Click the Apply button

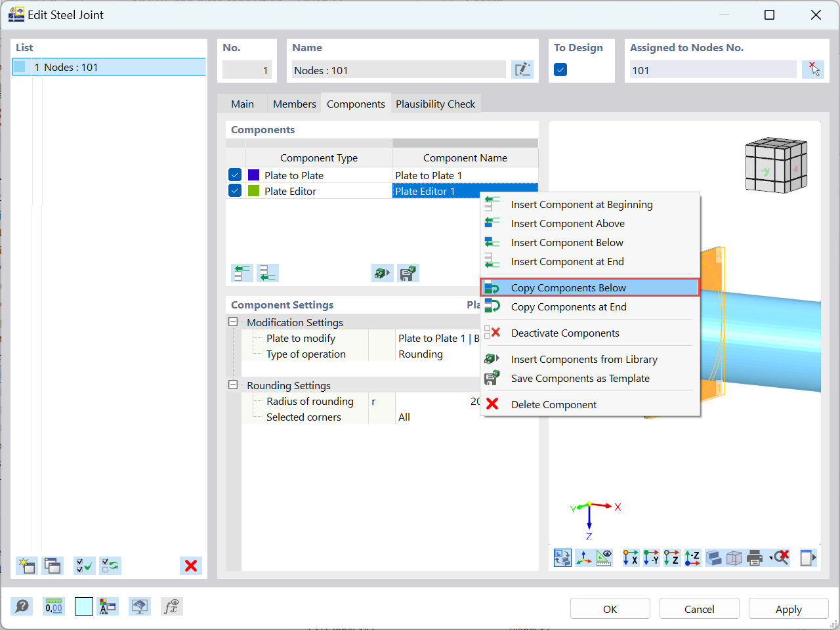click(789, 609)
